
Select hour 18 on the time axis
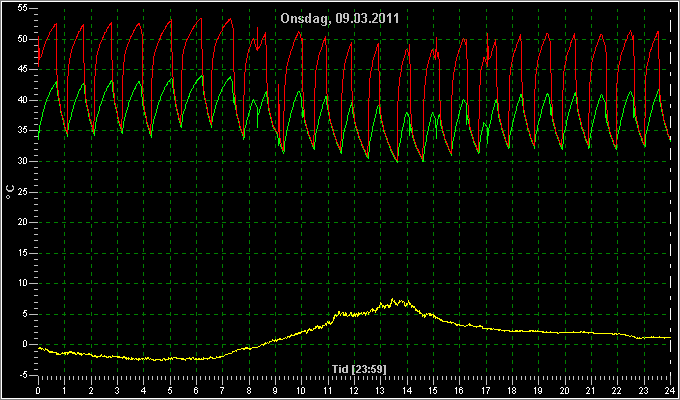pyautogui.click(x=512, y=390)
